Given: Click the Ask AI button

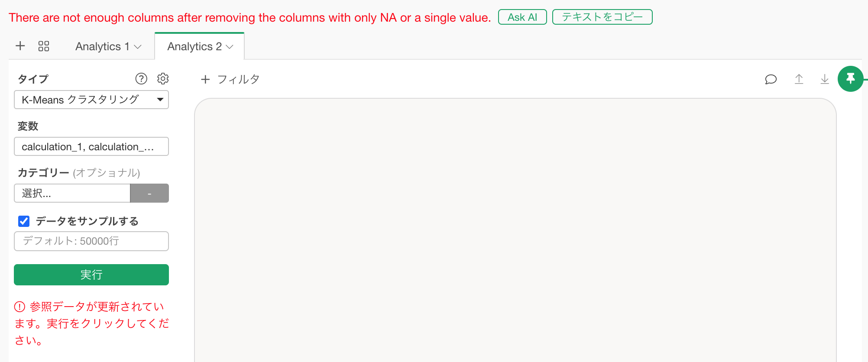Looking at the screenshot, I should (522, 17).
